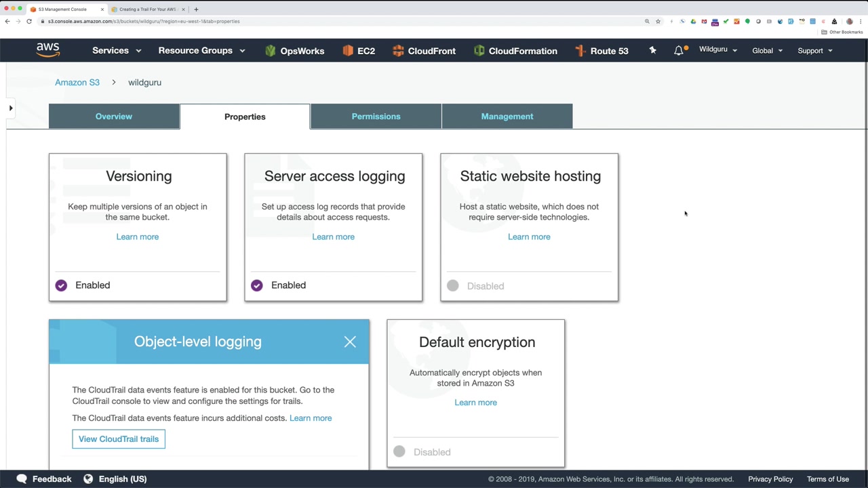
Task: Click Learn more under Server access logging
Action: coord(333,237)
